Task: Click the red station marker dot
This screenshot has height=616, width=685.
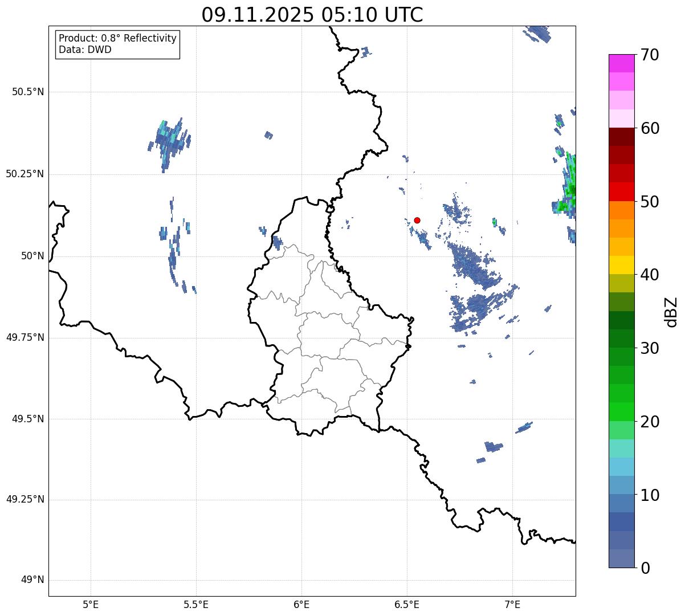Action: point(417,220)
